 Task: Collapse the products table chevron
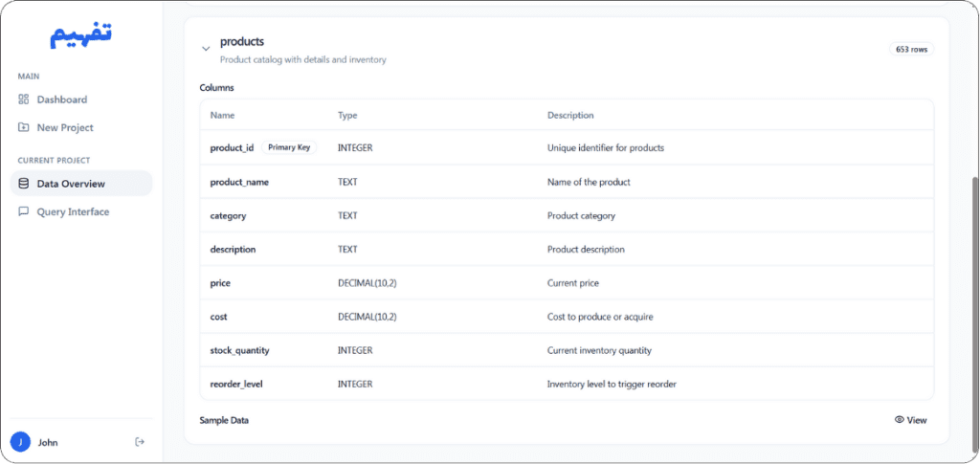click(206, 49)
